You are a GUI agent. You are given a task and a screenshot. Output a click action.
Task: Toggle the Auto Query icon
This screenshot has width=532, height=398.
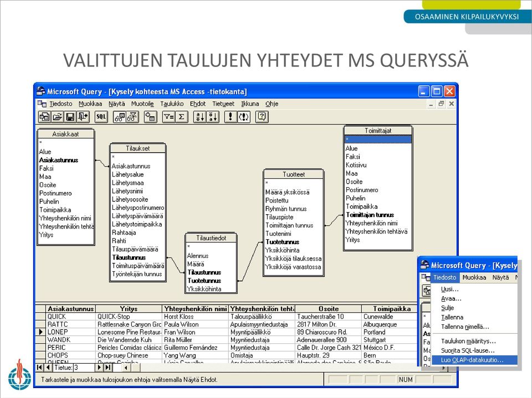pyautogui.click(x=244, y=117)
